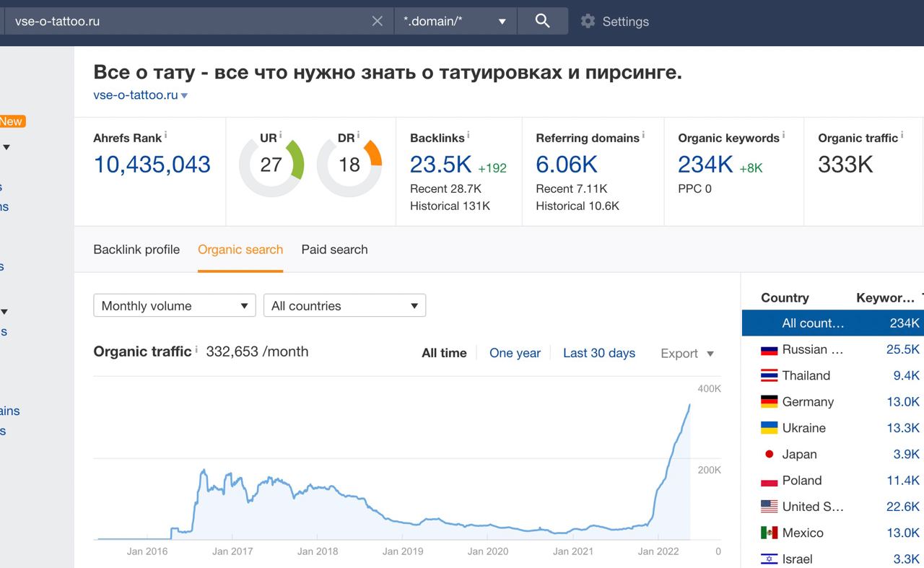
Task: Click the Keywords column header
Action: coord(885,298)
